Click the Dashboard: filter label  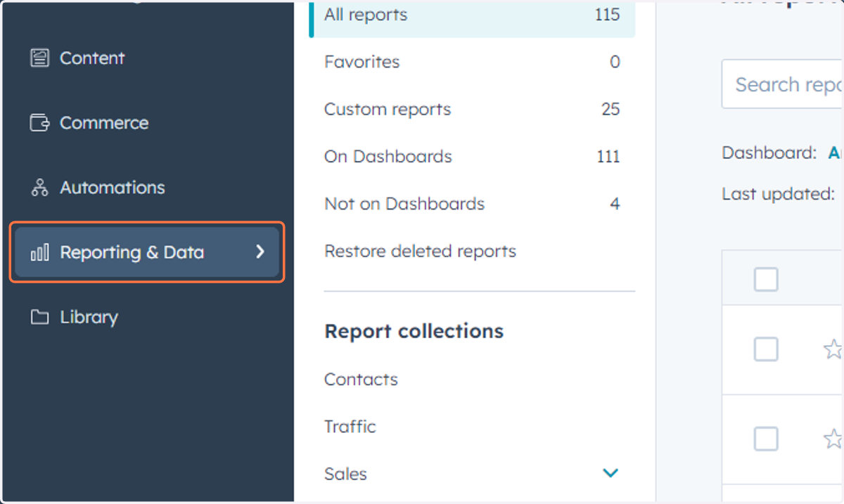coord(769,153)
